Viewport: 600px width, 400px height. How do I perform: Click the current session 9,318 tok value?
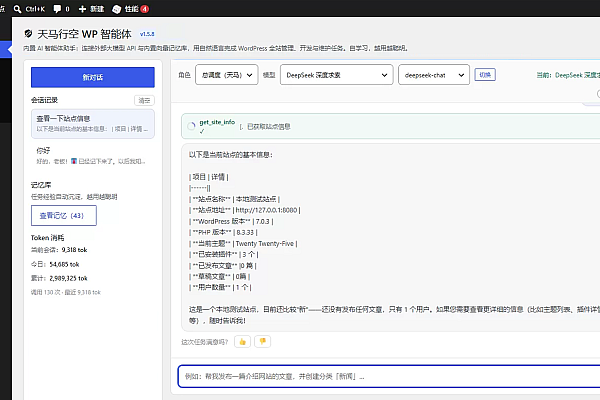[x=74, y=250]
